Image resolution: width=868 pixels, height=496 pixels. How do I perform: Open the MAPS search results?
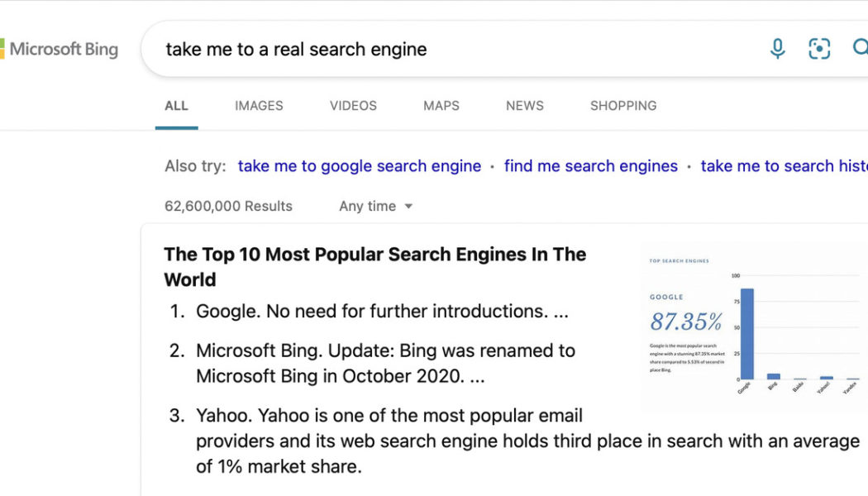(x=441, y=106)
